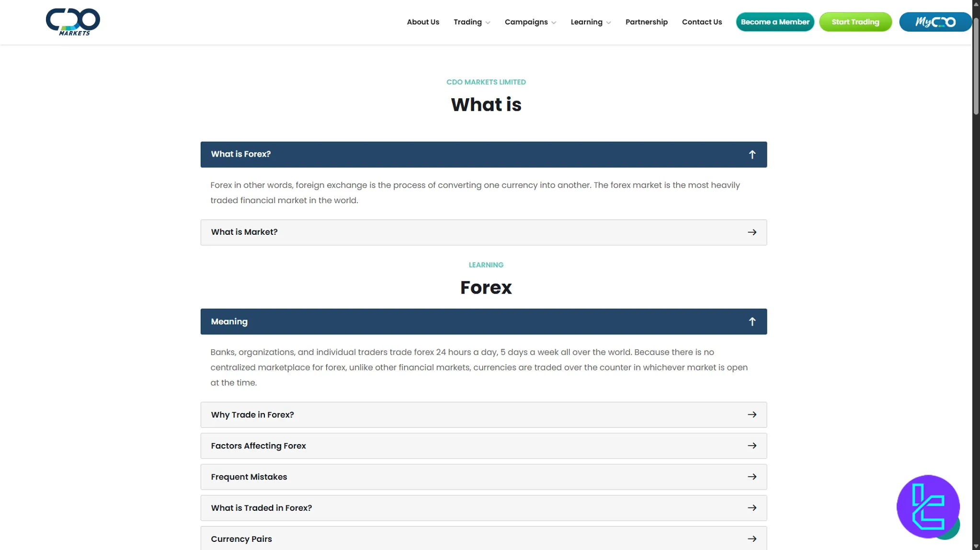980x550 pixels.
Task: Click the green Start Trading button
Action: pyautogui.click(x=855, y=22)
